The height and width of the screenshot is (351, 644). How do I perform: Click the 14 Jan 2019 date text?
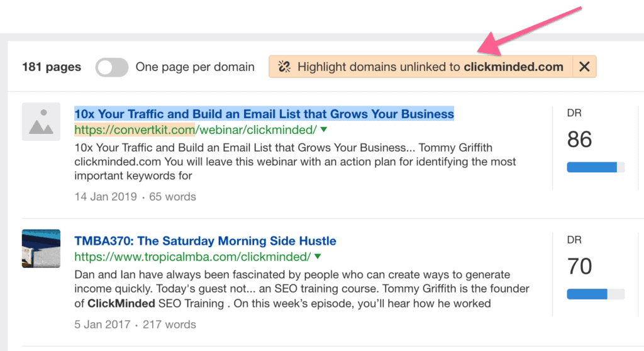(105, 197)
